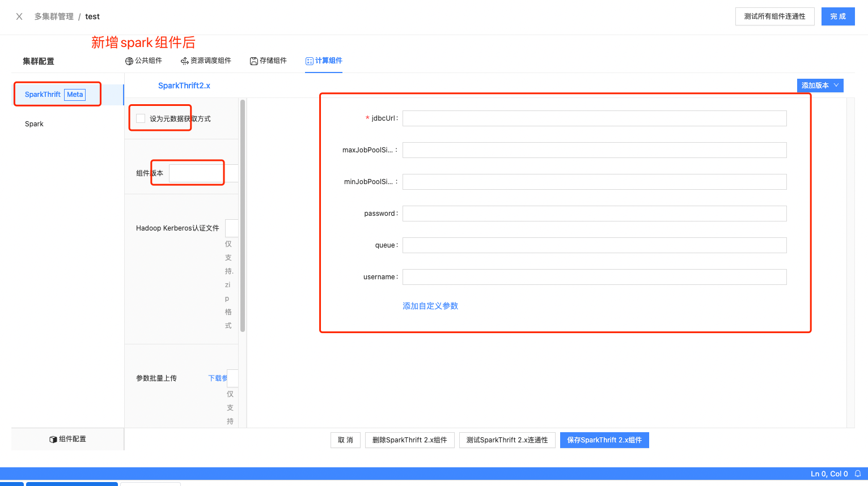The width and height of the screenshot is (868, 486).
Task: Click 测试所有组件连通性 button
Action: coord(774,16)
